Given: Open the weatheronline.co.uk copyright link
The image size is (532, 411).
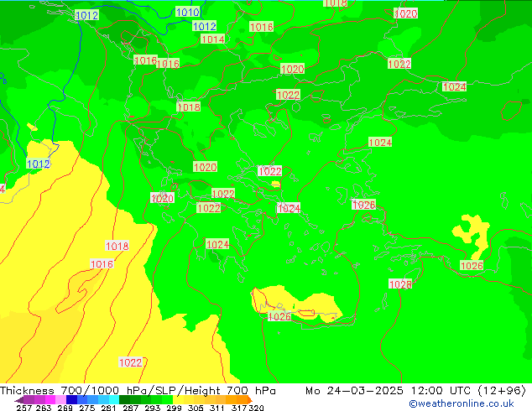Looking at the screenshot, I should (461, 403).
